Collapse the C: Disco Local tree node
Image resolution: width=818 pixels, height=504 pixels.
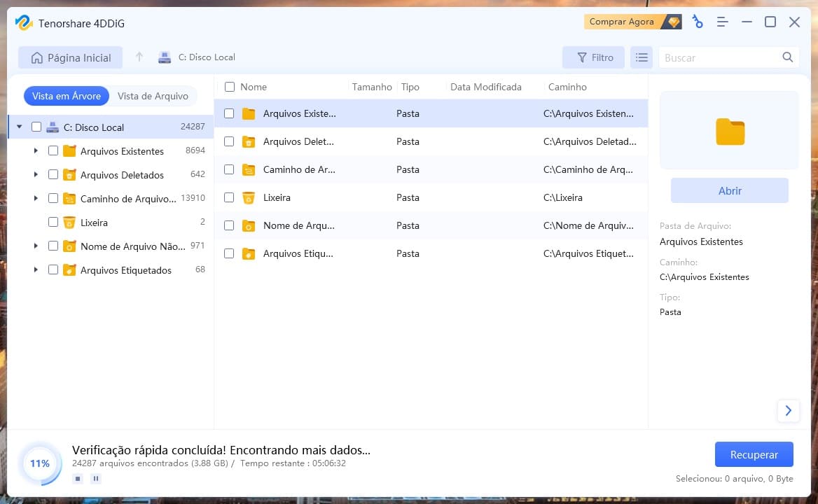[20, 127]
